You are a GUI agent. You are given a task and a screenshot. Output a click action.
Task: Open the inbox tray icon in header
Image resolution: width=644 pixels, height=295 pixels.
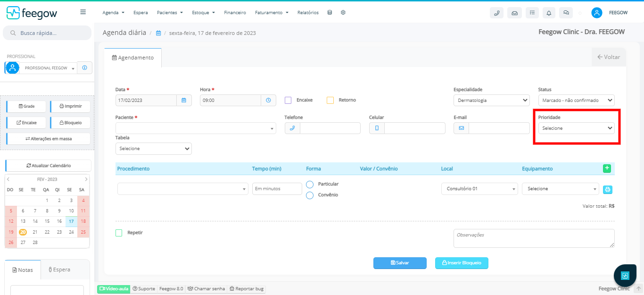pyautogui.click(x=514, y=13)
